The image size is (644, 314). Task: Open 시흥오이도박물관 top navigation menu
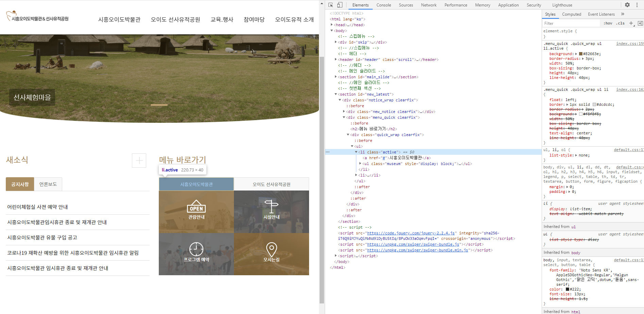coord(119,20)
